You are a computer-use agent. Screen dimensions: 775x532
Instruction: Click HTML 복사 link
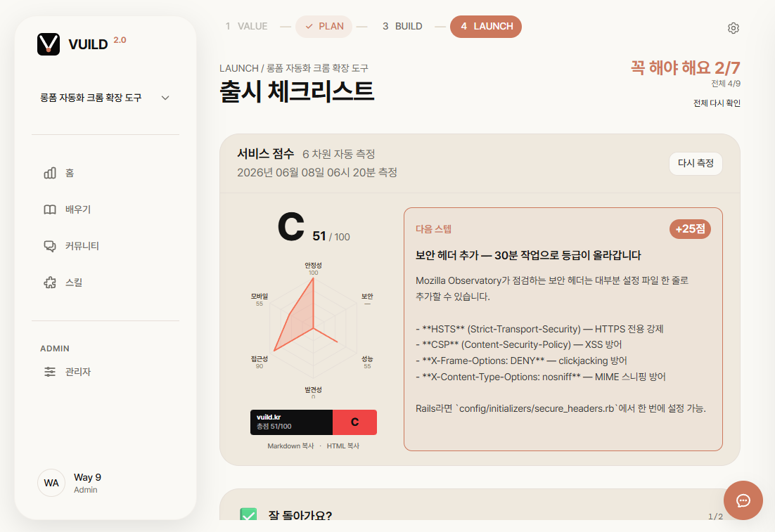[343, 446]
